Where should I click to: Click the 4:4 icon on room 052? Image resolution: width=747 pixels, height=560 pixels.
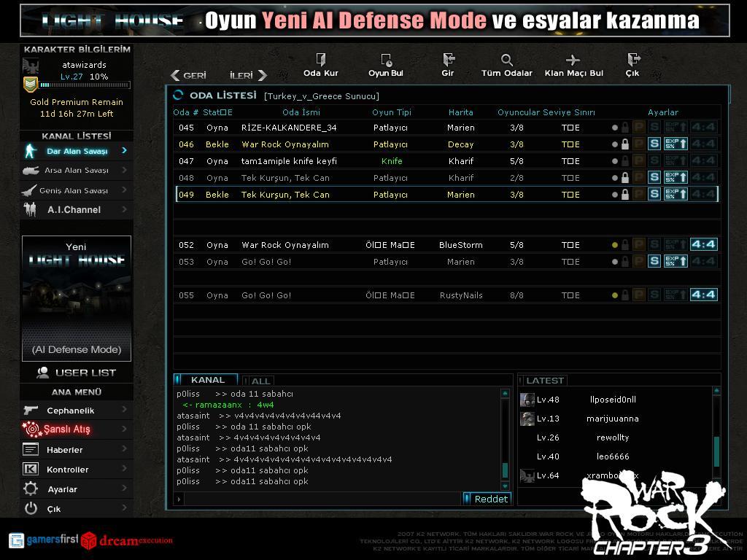coord(704,244)
